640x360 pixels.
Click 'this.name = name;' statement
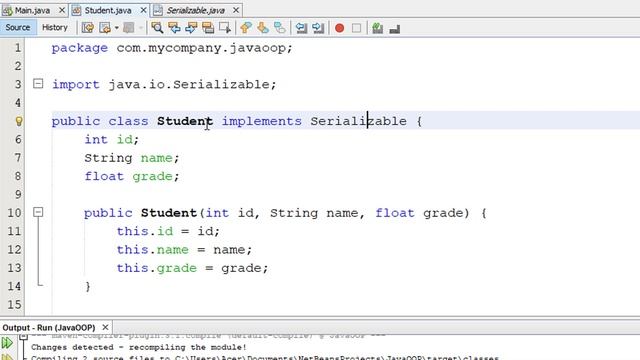coord(184,250)
